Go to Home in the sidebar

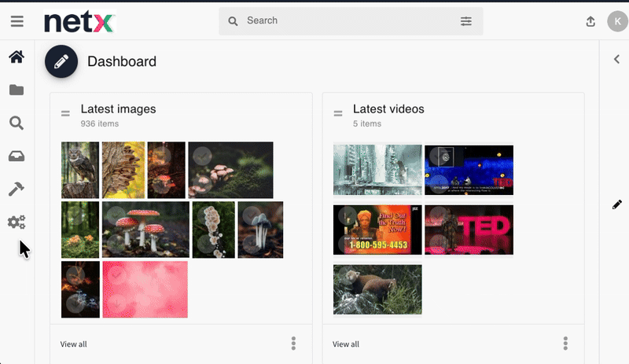coord(17,57)
